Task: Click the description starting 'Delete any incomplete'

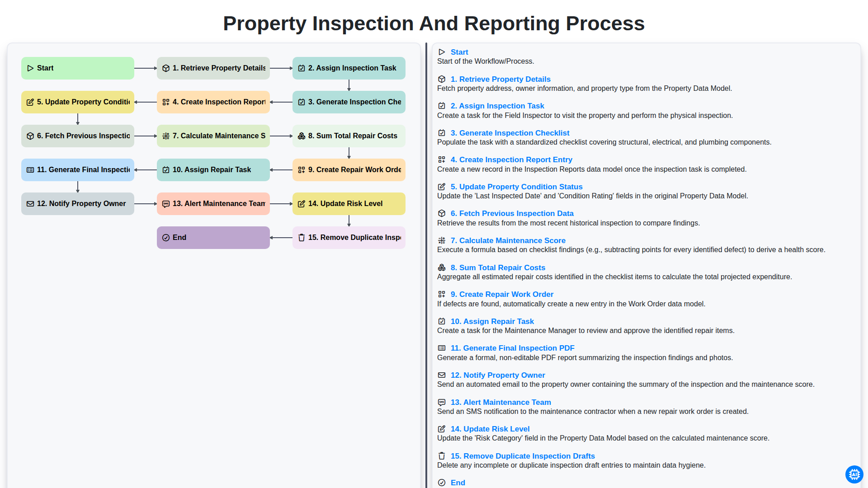Action: click(571, 465)
